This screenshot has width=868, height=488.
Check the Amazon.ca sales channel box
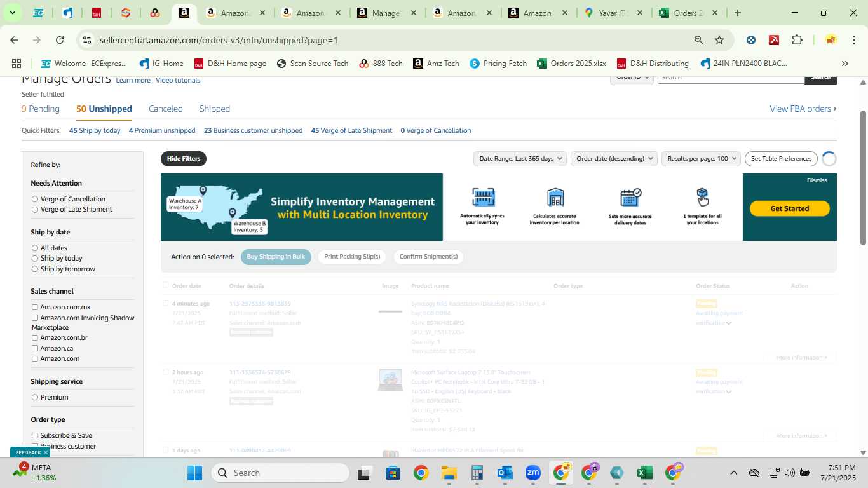coord(35,348)
